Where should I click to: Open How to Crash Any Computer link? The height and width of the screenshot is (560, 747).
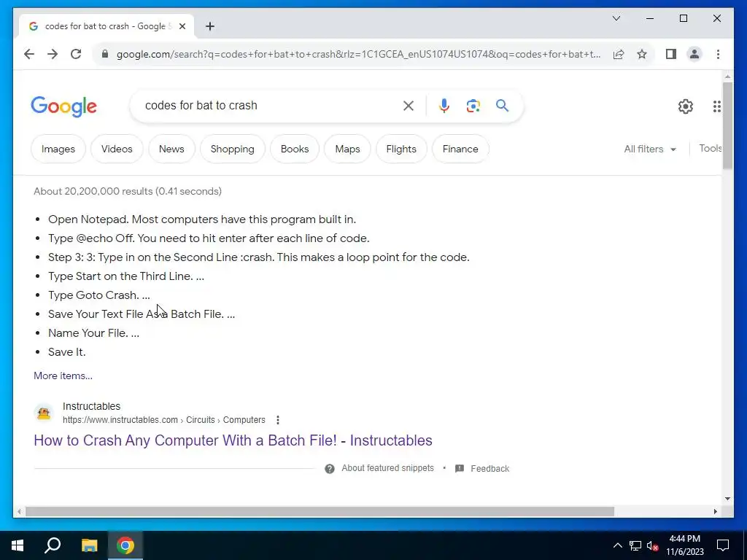233,440
